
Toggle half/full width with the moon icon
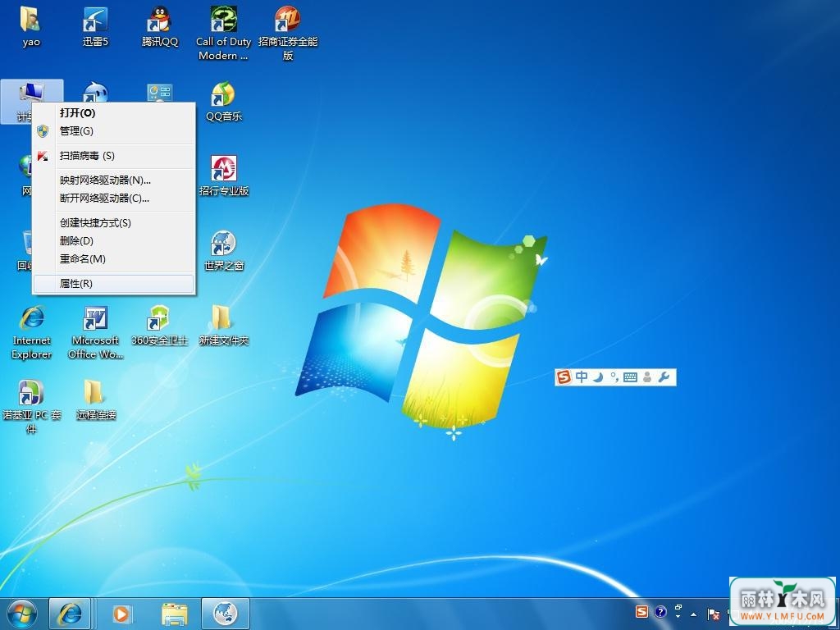pyautogui.click(x=598, y=377)
